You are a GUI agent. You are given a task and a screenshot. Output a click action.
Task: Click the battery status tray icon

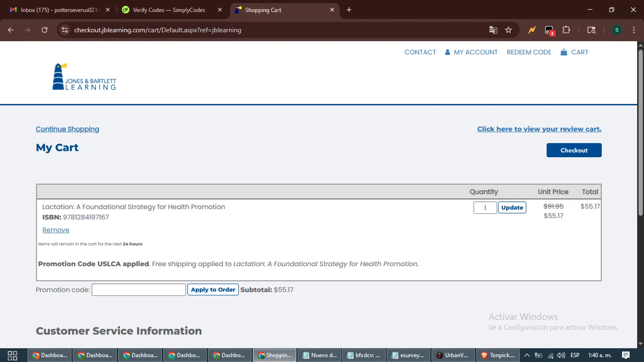pos(538,356)
